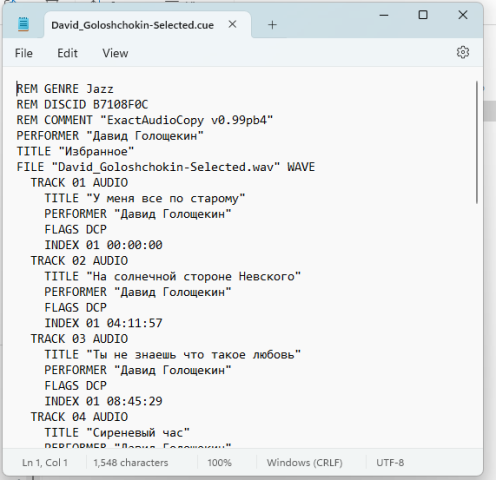Screen dimensions: 496x480
Task: Click the Notepad app icon
Action: [x=23, y=24]
